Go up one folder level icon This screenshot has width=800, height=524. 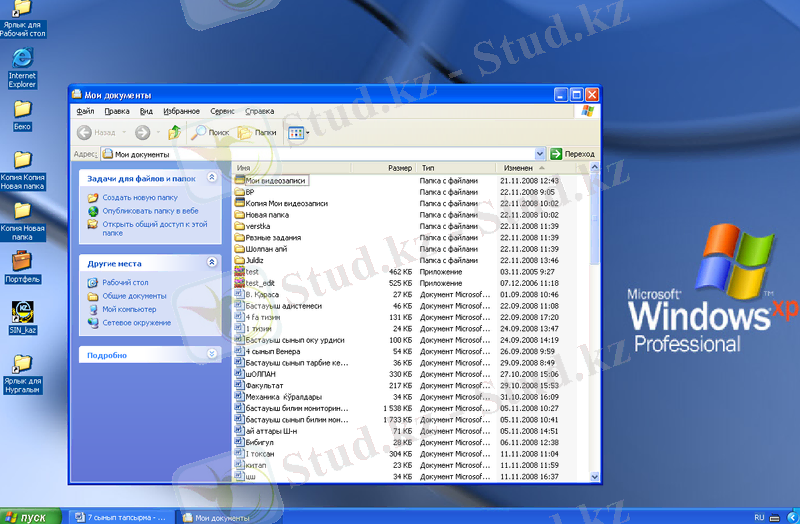175,132
